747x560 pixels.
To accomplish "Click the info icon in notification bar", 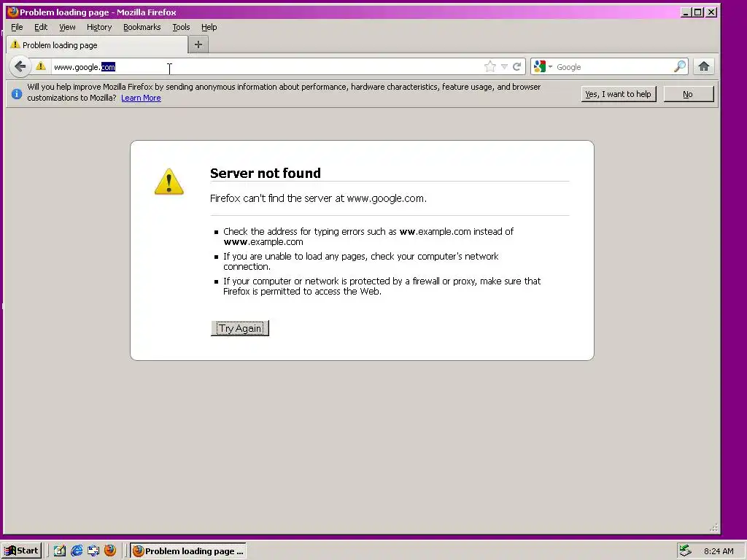I will pyautogui.click(x=17, y=93).
